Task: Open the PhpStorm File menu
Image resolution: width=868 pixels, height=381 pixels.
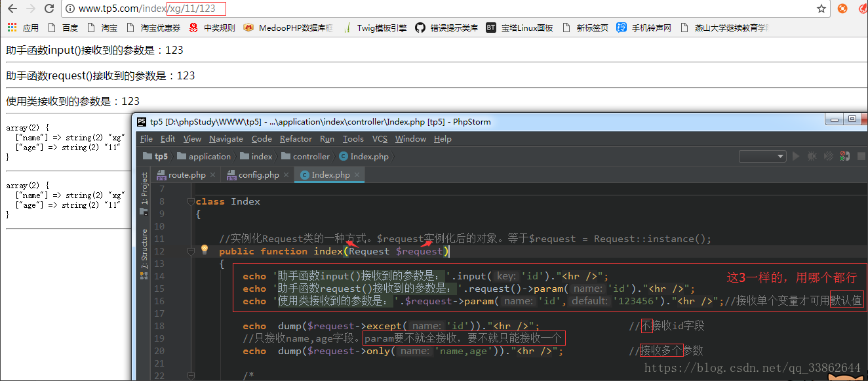Action: click(x=146, y=138)
